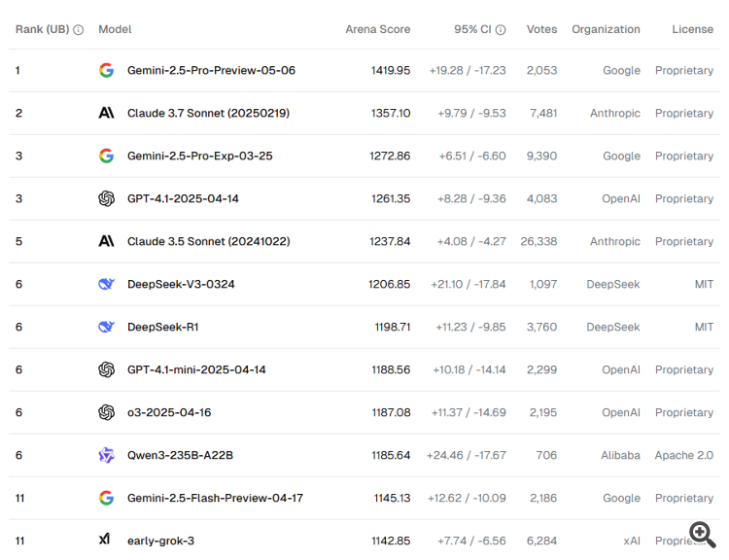
Task: Select the Gemini-2.5-Pro-Exp-03-25 model name
Action: point(200,156)
